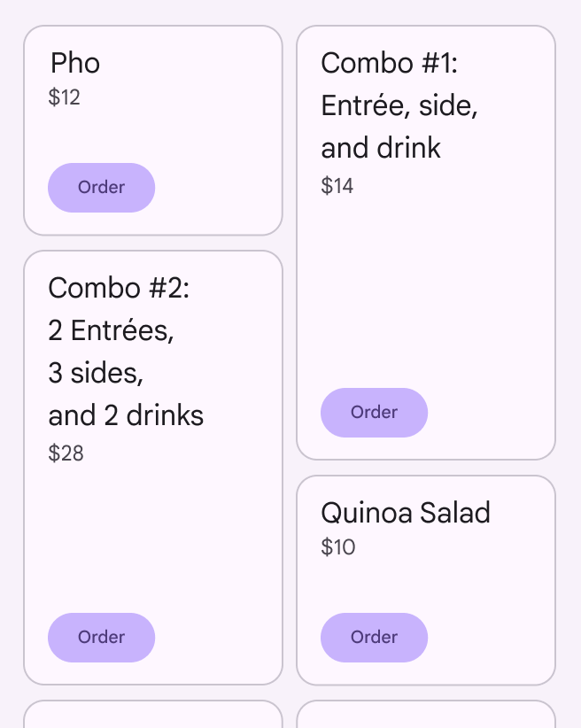Click the $28 price of Combo #2
This screenshot has width=581, height=728.
[66, 453]
